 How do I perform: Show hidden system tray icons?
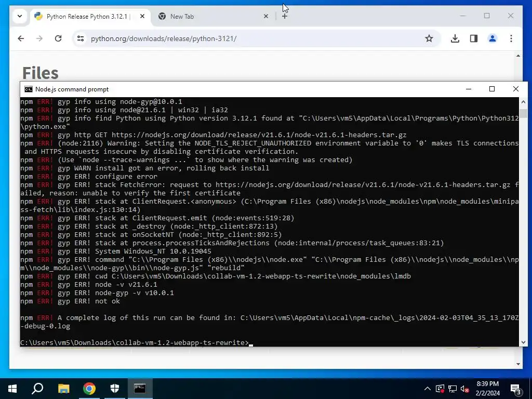(428, 389)
